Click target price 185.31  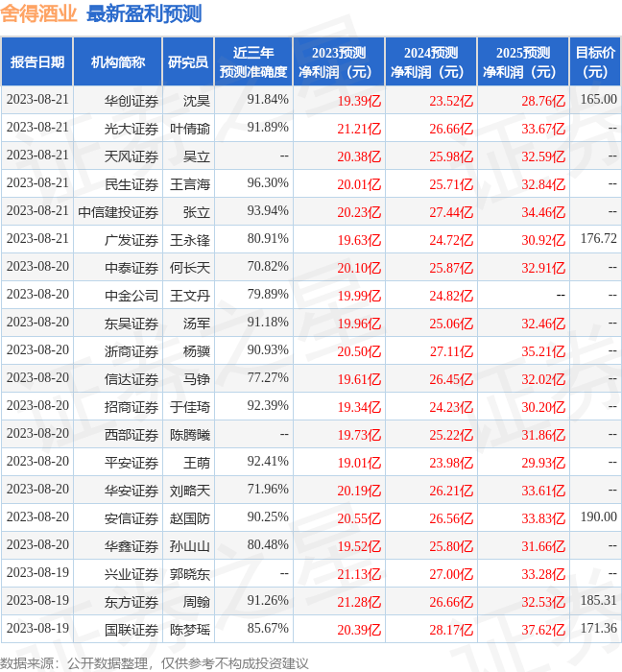click(x=598, y=601)
